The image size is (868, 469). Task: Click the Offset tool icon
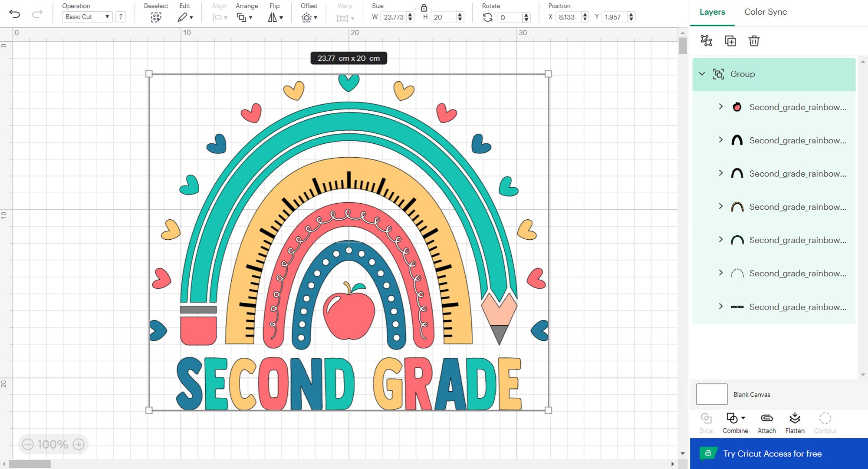tap(307, 17)
